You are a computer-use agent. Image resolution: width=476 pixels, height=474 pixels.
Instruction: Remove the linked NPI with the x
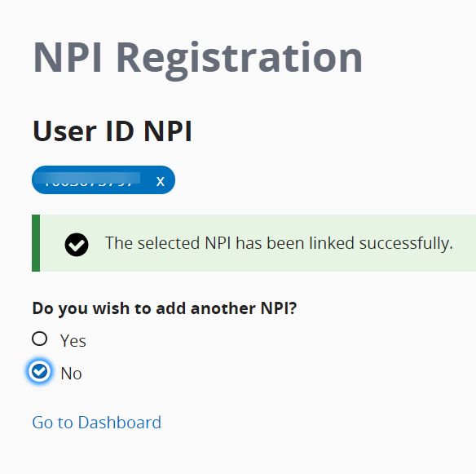161,181
